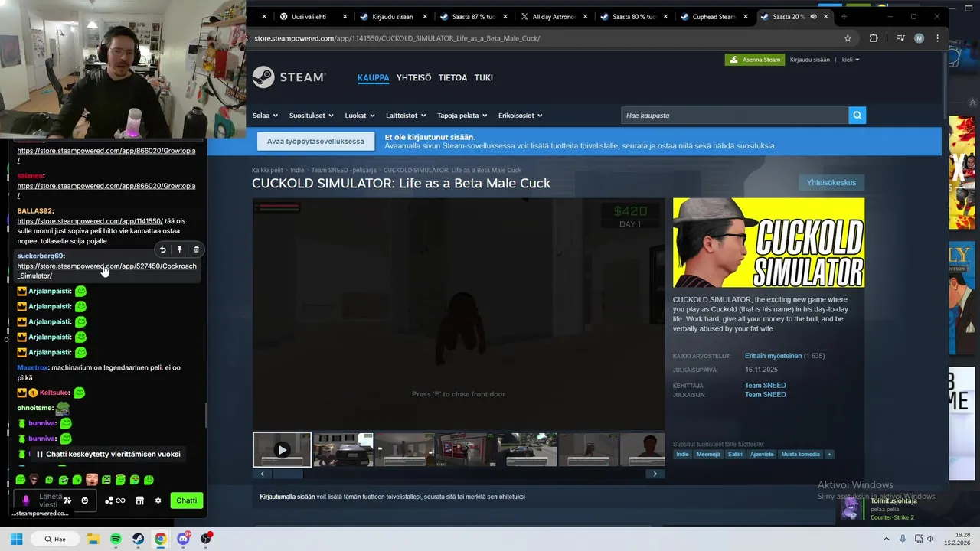The width and height of the screenshot is (980, 551).
Task: Select the YHTEISÖ menu item
Action: tap(413, 77)
